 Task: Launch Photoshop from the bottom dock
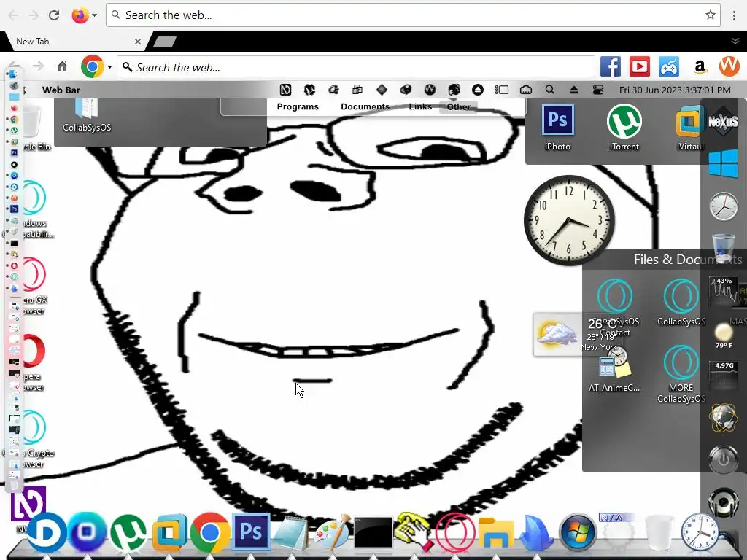click(251, 531)
